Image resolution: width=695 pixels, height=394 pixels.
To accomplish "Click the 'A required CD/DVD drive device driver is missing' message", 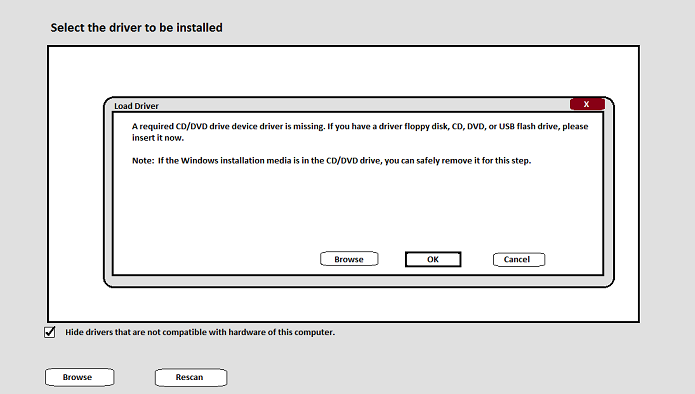I will tap(360, 132).
